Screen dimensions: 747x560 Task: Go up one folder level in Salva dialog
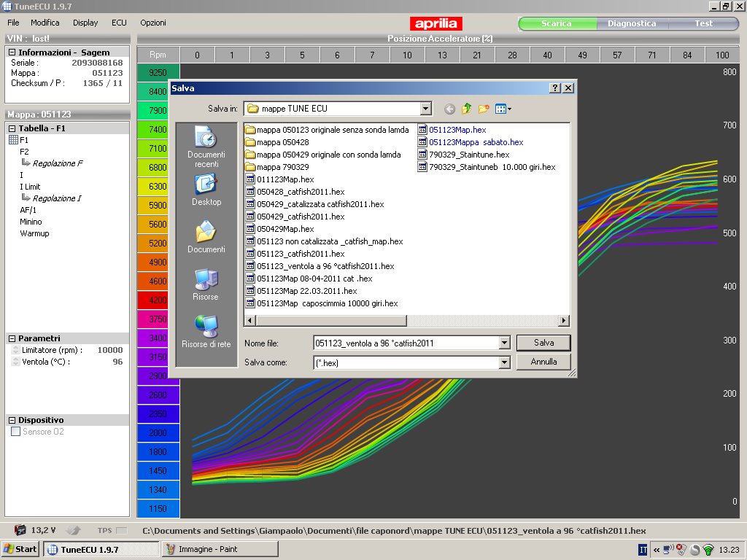pos(466,109)
